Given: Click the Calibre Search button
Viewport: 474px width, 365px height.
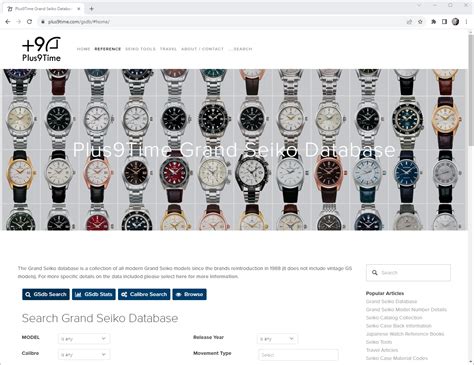Looking at the screenshot, I should 144,294.
